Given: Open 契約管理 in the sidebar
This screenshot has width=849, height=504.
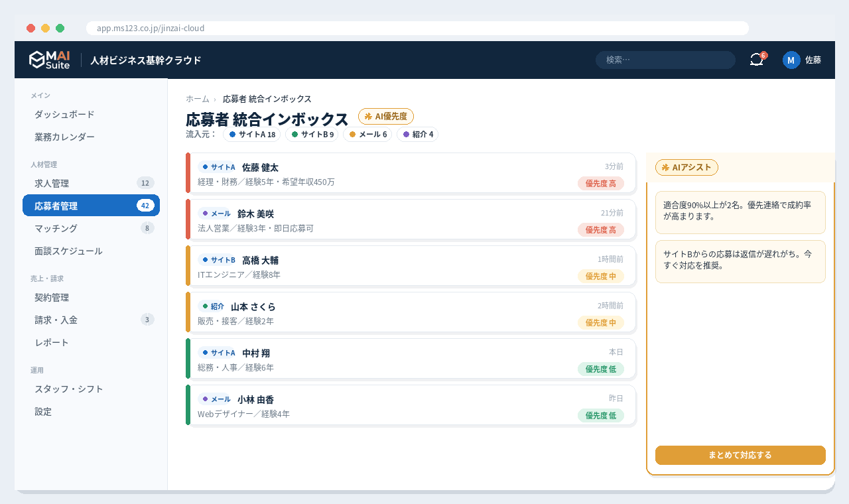Looking at the screenshot, I should click(x=91, y=297).
